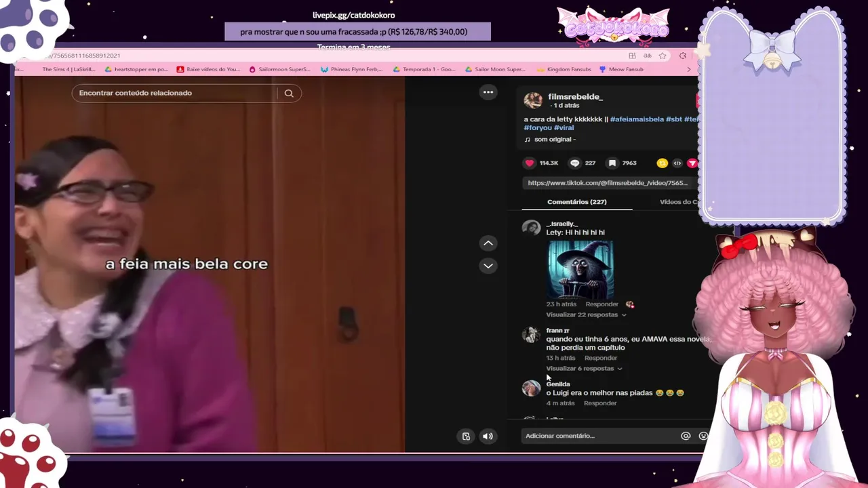
Task: Reply to Genilda comment via Responder
Action: coord(600,403)
